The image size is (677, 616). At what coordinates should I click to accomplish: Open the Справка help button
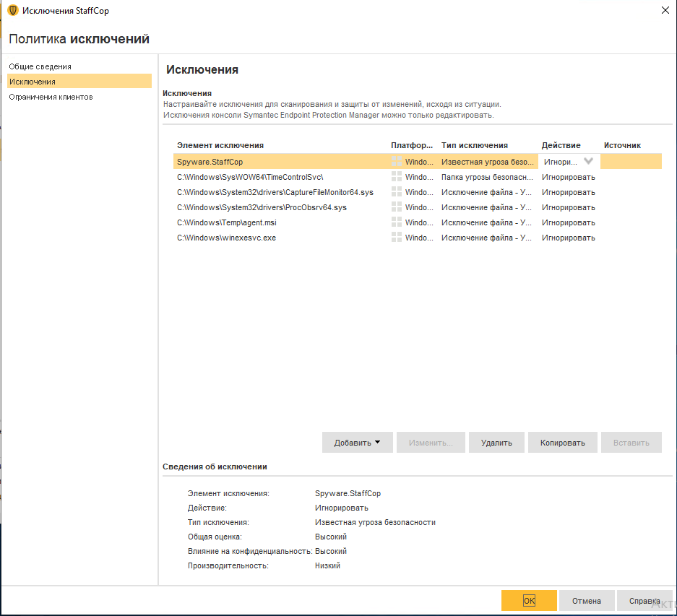click(x=644, y=600)
